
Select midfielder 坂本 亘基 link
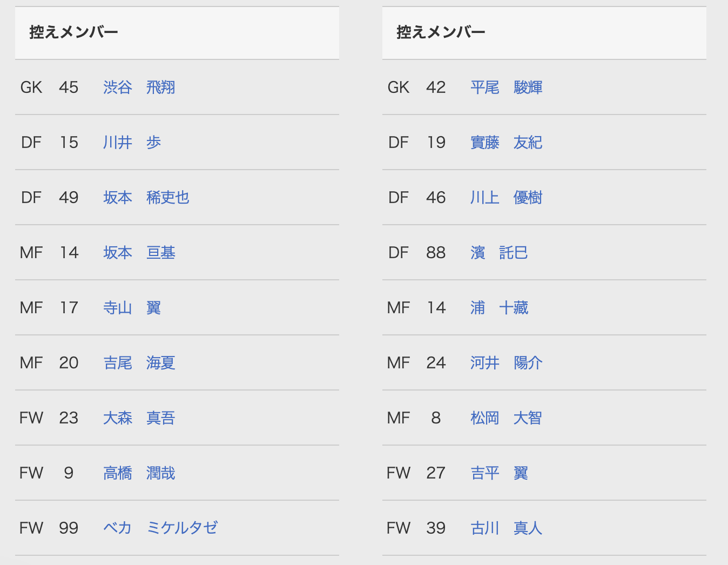click(x=139, y=252)
